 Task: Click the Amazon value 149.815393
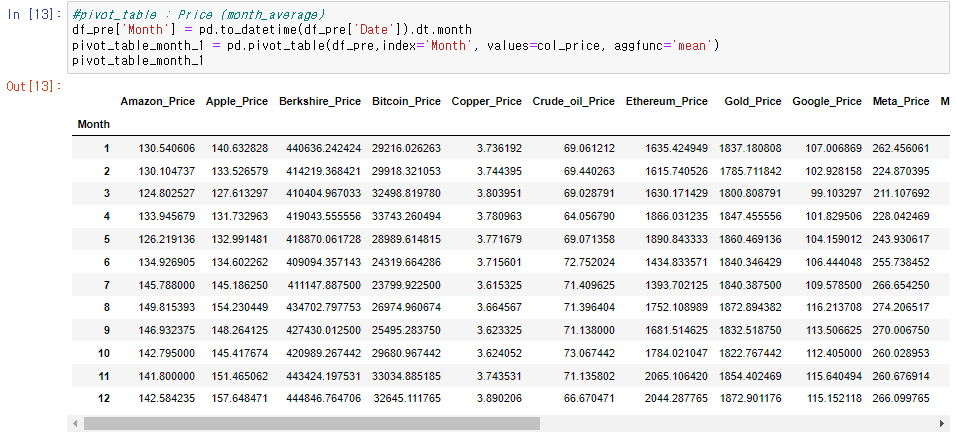click(166, 308)
